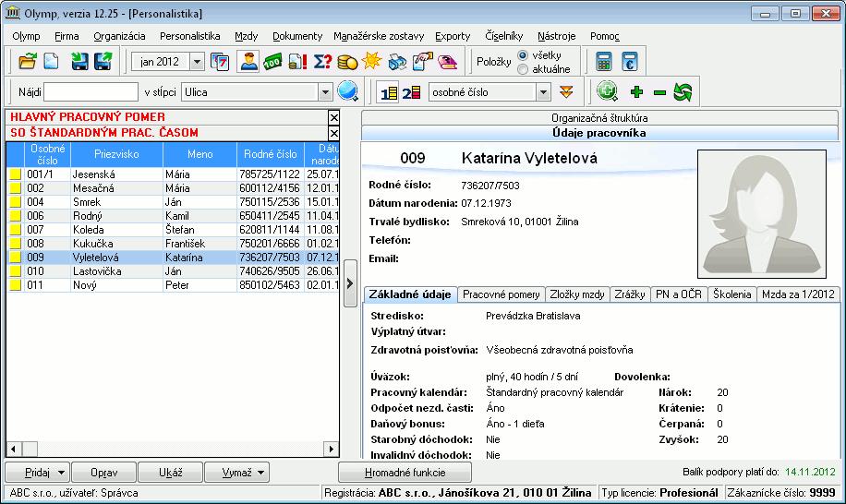846x504 pixels.
Task: Open the 'Ulica' column dropdown
Action: tap(325, 92)
